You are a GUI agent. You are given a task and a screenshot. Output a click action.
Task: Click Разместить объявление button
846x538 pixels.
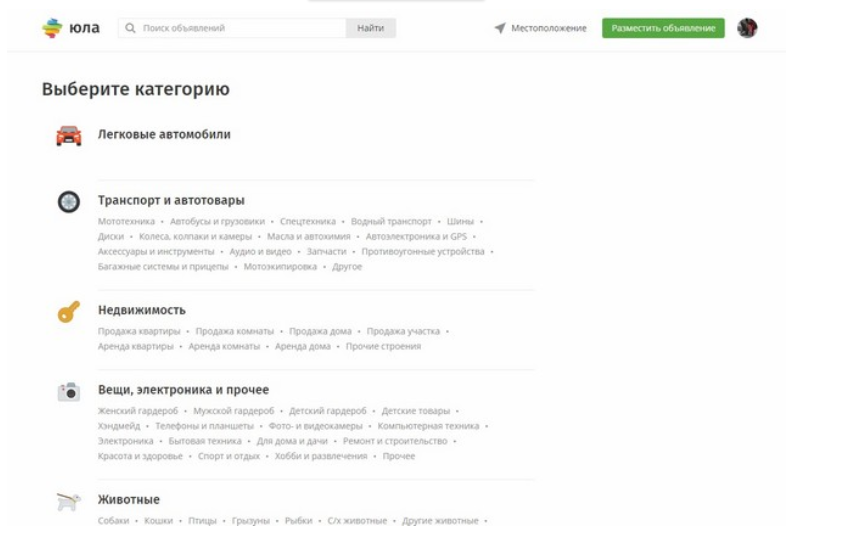pyautogui.click(x=663, y=28)
